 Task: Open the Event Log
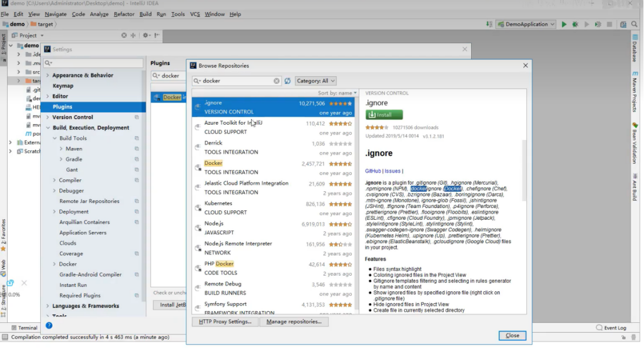tap(611, 328)
